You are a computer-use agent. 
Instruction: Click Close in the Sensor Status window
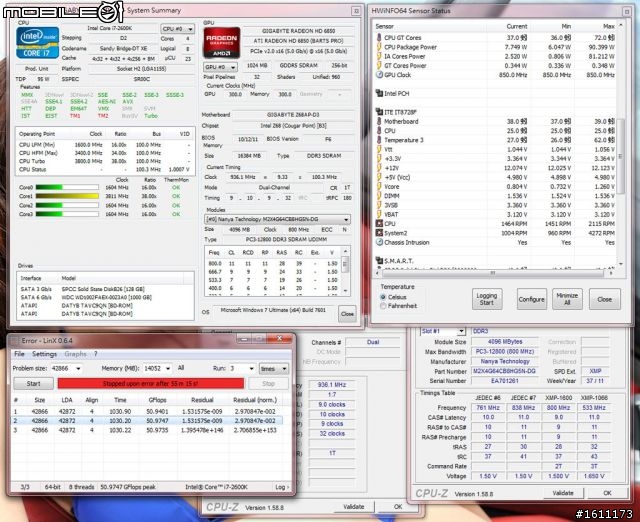point(604,299)
